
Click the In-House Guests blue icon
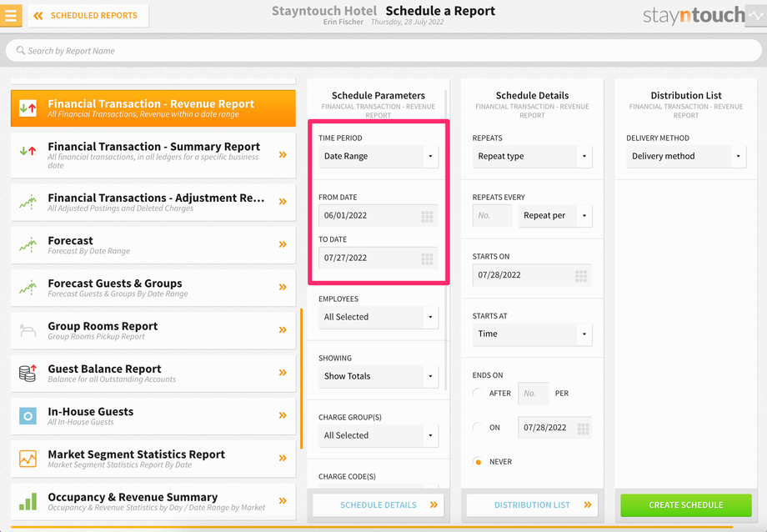tap(28, 415)
